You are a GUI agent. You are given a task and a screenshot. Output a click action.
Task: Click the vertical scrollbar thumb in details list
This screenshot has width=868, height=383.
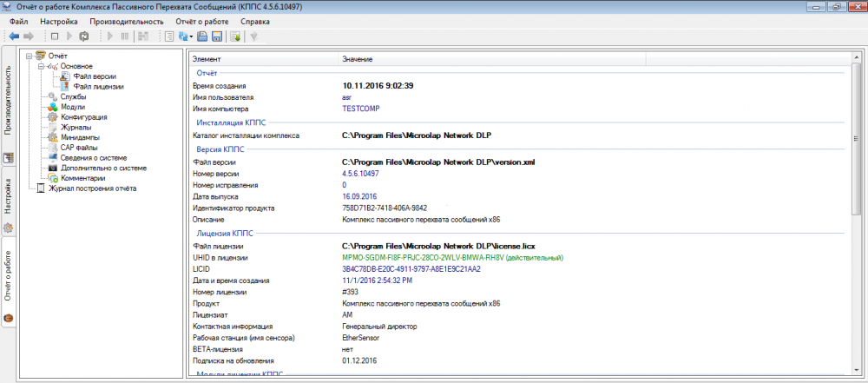857,139
